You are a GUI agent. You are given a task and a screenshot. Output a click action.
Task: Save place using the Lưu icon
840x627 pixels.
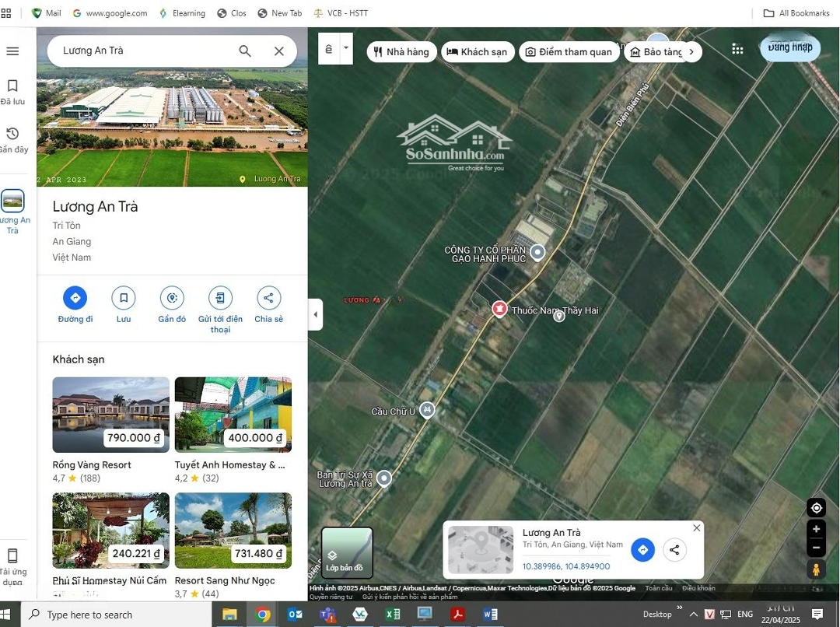[x=123, y=298]
